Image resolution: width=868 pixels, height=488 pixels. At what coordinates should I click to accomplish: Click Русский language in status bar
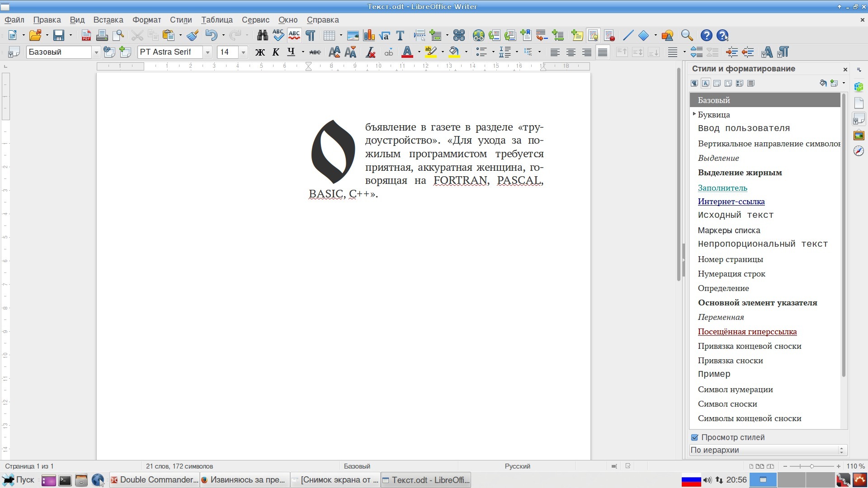517,466
